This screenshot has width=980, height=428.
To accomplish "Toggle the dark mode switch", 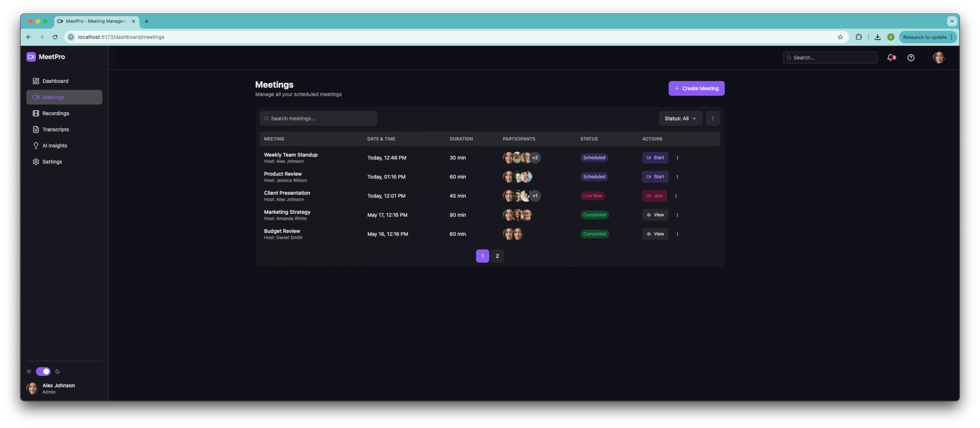I will pos(43,371).
